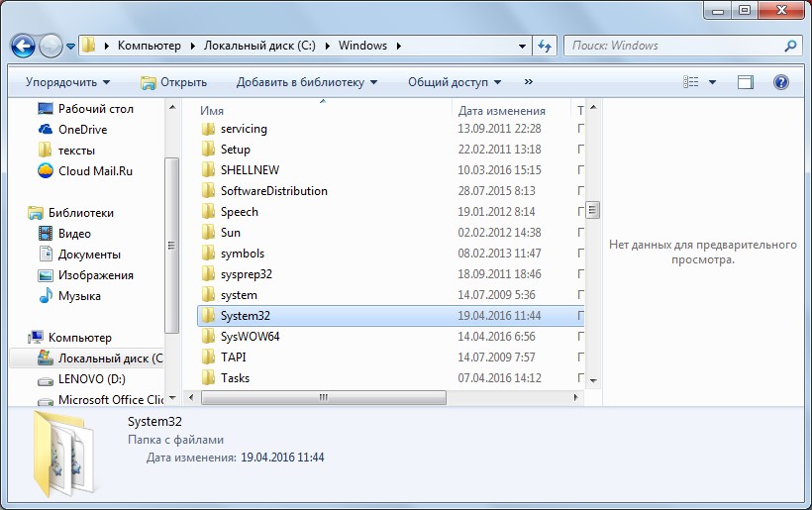Expand arrow after Windows breadcrumb
This screenshot has height=510, width=812.
pyautogui.click(x=399, y=46)
